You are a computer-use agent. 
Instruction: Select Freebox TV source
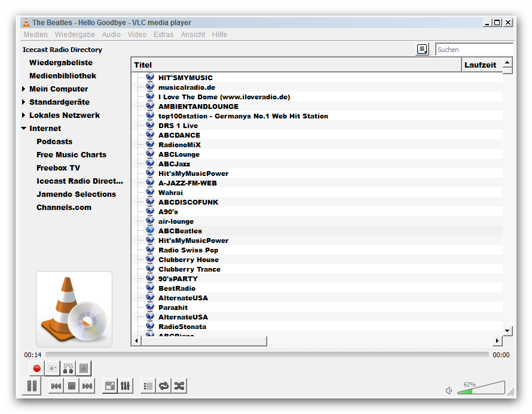(x=59, y=168)
